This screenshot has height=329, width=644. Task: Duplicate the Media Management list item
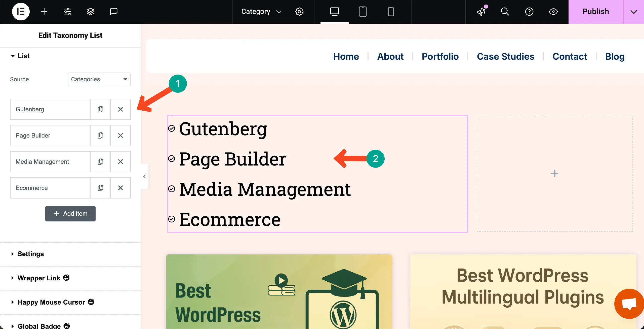[100, 162]
